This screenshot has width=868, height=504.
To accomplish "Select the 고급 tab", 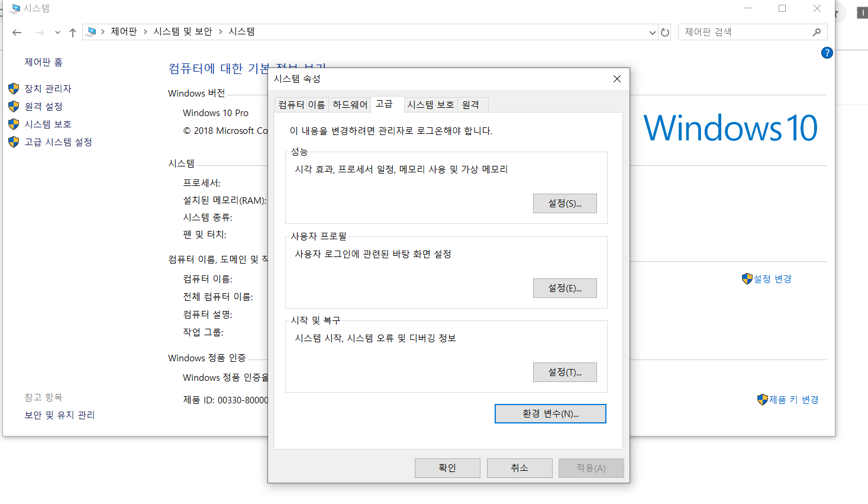I will tap(387, 104).
